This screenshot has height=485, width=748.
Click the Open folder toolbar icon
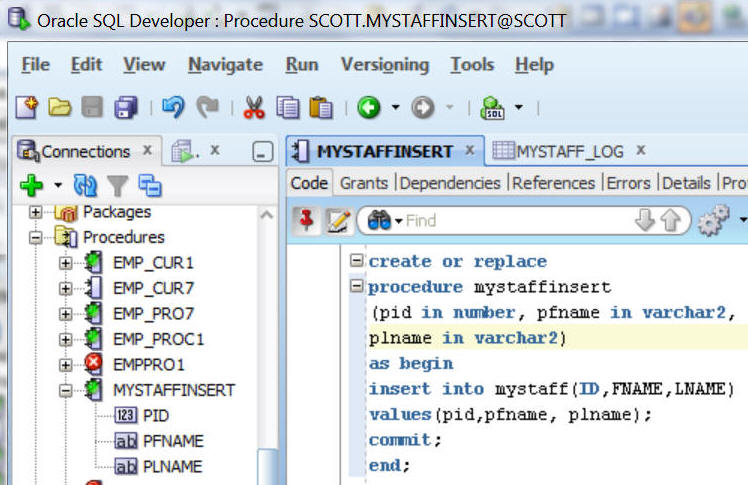(60, 107)
